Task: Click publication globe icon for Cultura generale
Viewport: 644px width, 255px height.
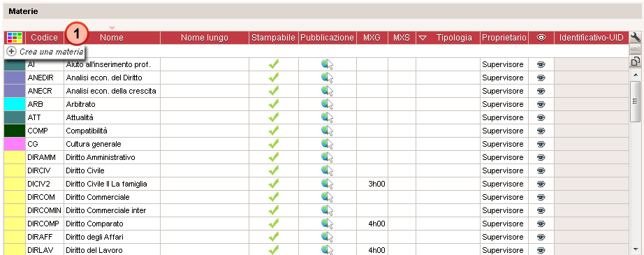Action: tap(328, 144)
